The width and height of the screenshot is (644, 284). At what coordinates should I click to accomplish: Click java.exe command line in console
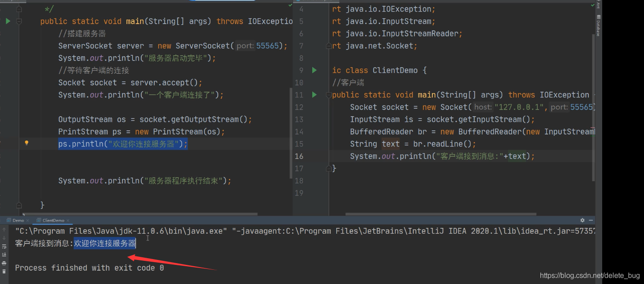305,231
